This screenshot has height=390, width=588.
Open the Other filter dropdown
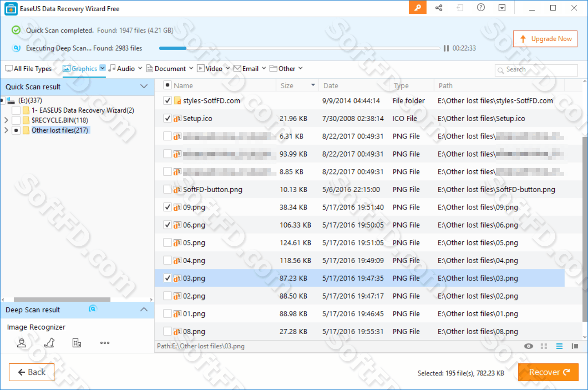tap(300, 68)
